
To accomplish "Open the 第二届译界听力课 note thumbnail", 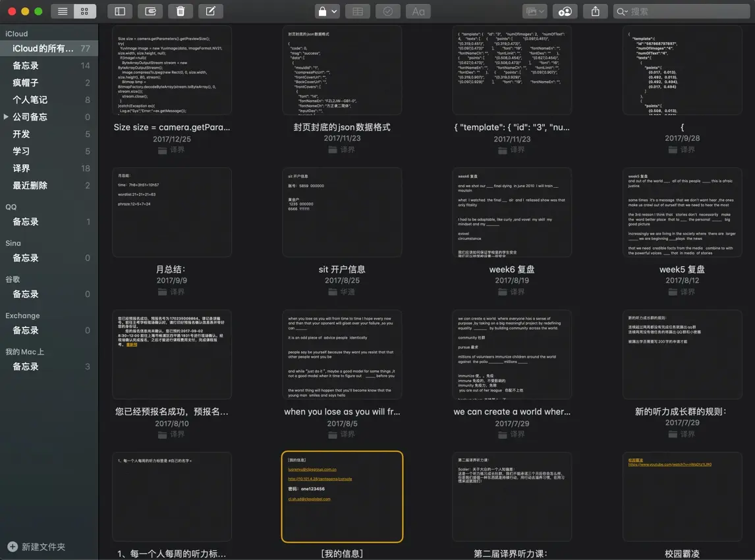I will pos(512,497).
